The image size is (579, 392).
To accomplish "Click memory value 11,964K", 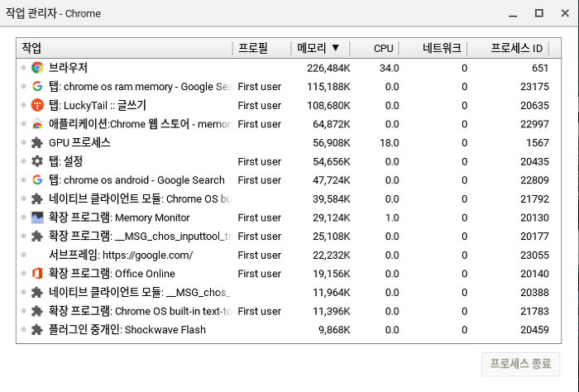I will point(331,293).
